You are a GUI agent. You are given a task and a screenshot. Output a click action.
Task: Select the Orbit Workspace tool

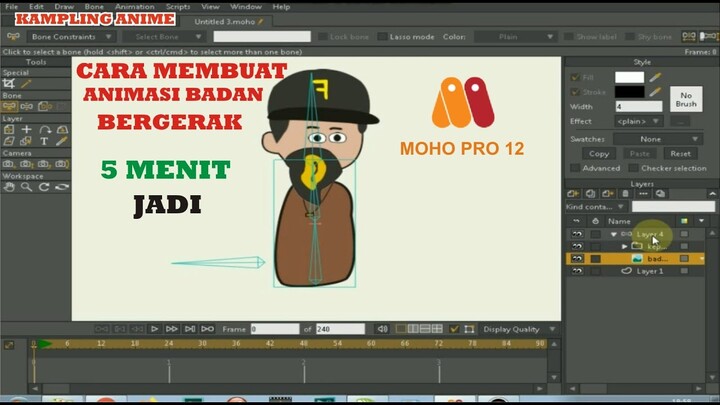coord(62,187)
